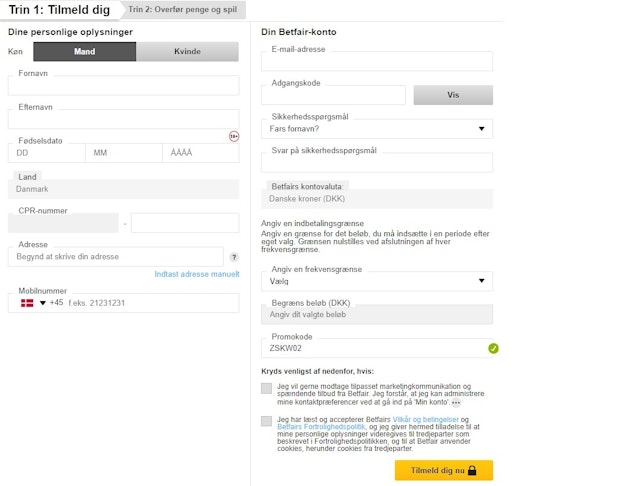This screenshot has width=633, height=486.
Task: Click the 18+ age restriction icon
Action: [234, 135]
